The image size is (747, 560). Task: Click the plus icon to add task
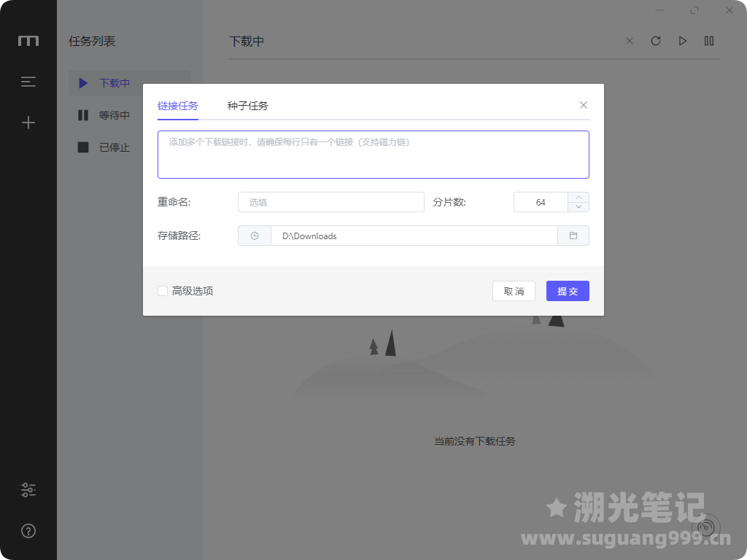pyautogui.click(x=28, y=122)
